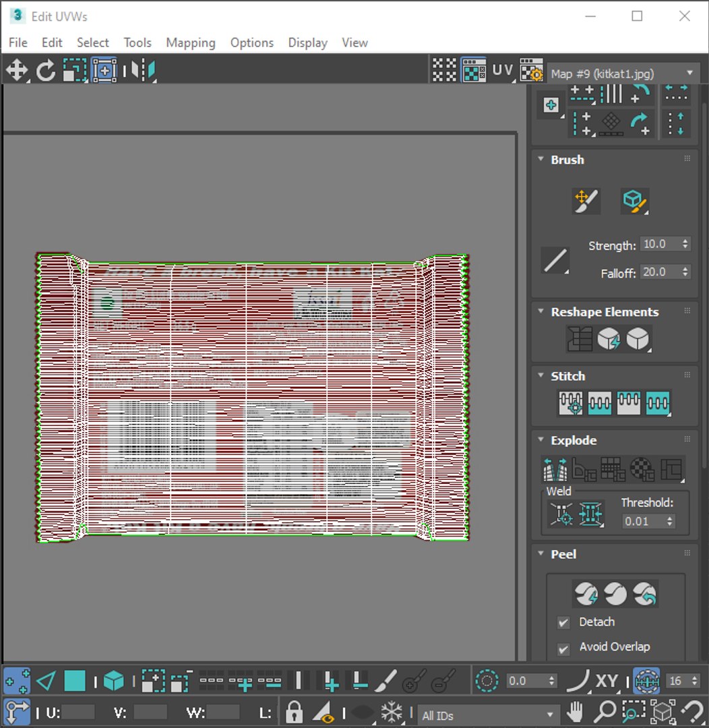709x728 pixels.
Task: Collapse the Reshape Elements rollout
Action: [x=541, y=311]
